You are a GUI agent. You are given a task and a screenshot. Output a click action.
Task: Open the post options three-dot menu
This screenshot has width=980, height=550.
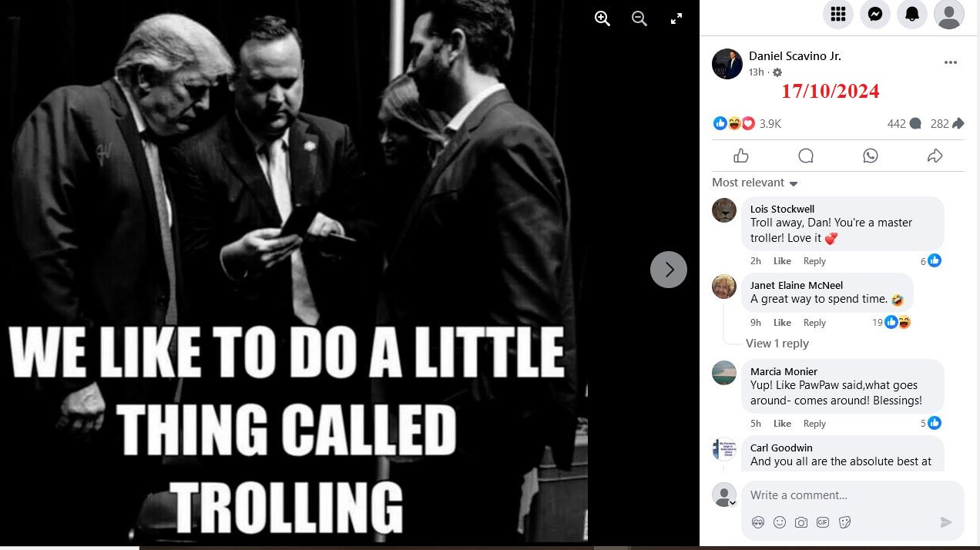pos(951,62)
